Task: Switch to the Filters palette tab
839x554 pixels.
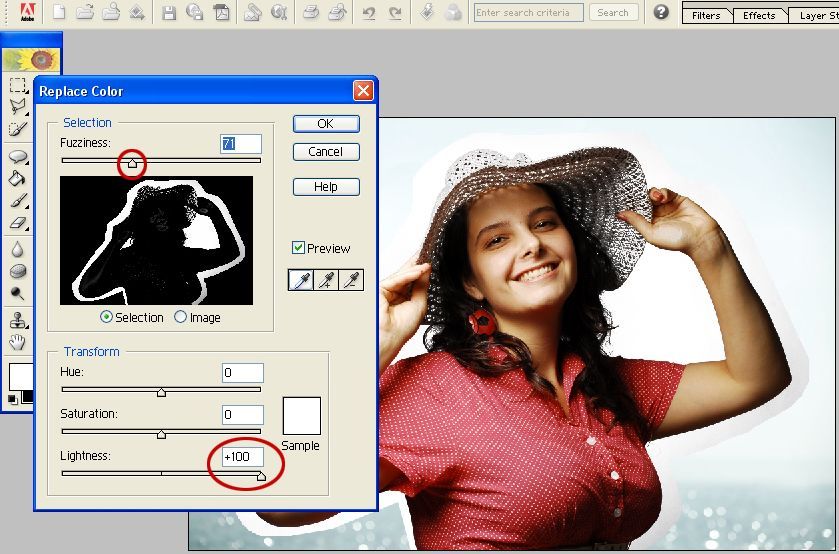Action: pyautogui.click(x=706, y=15)
